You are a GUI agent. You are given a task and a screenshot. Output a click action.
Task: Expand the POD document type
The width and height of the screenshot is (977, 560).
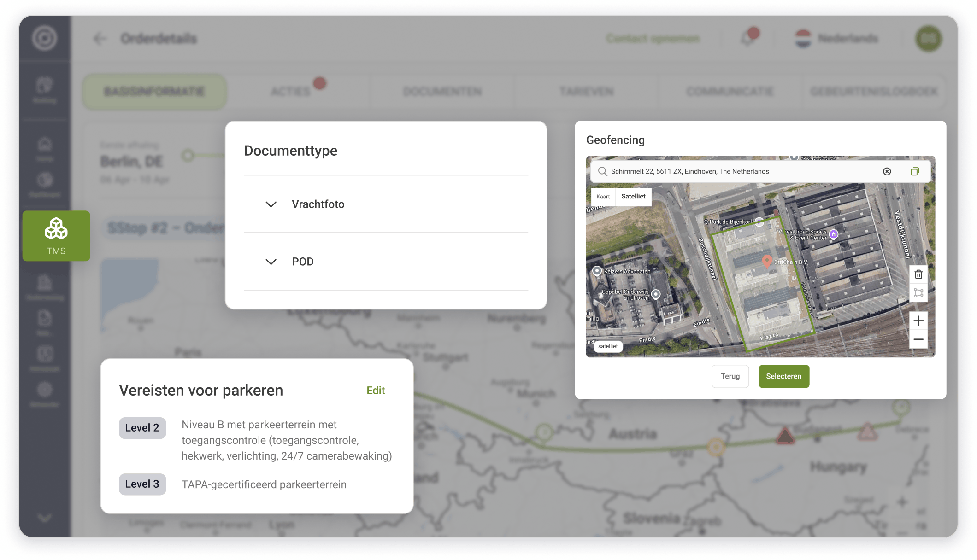click(x=271, y=262)
